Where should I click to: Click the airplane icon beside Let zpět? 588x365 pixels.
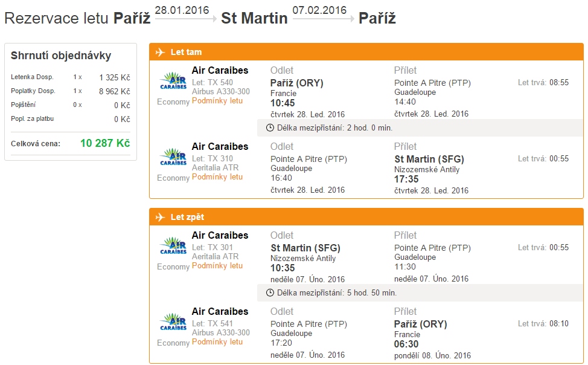160,217
